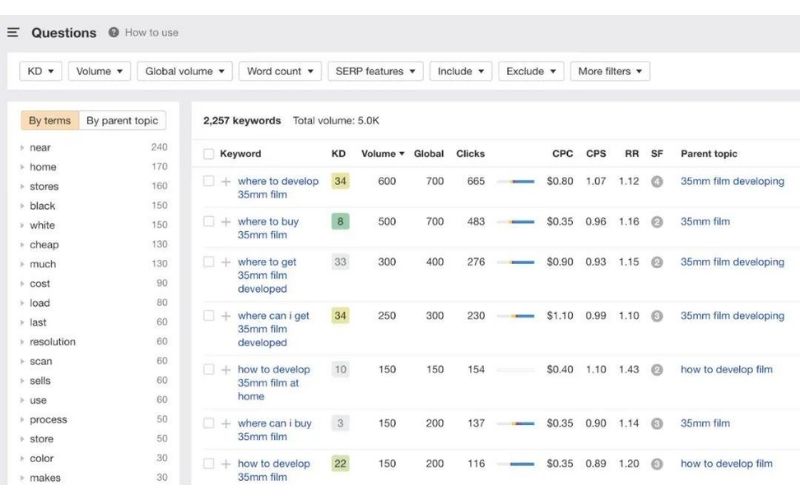Filter by the 'home' term
Viewport: 800px width, 500px height.
pyautogui.click(x=43, y=167)
